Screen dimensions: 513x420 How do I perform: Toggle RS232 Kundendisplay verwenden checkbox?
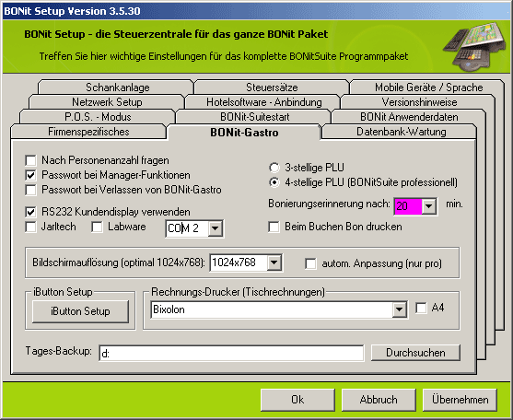click(x=30, y=212)
